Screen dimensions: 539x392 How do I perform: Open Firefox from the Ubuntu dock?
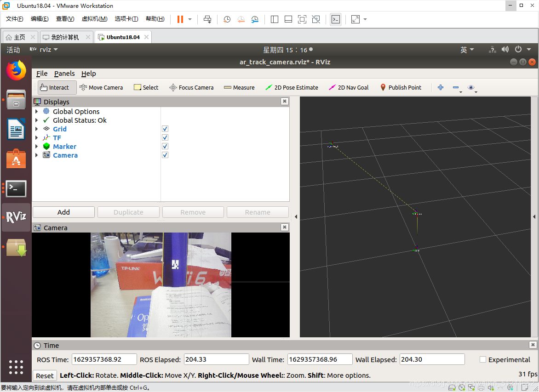coord(16,70)
